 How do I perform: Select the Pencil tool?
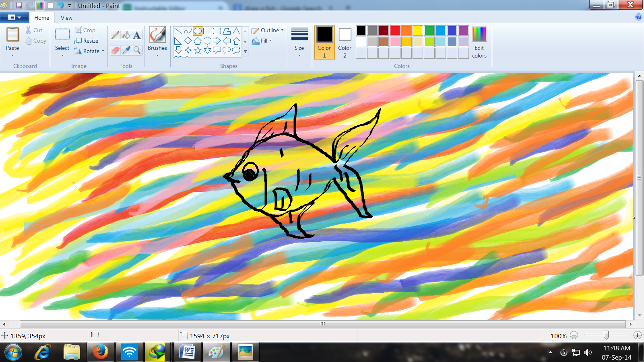[115, 35]
